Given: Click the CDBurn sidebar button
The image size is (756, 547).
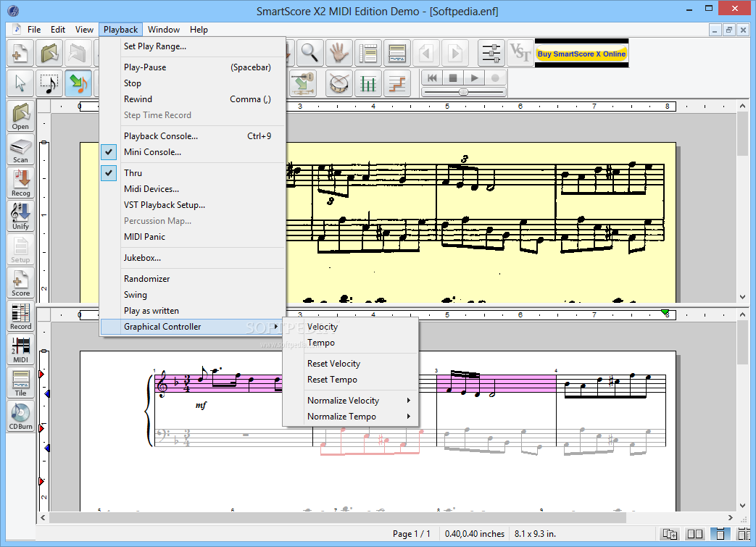Looking at the screenshot, I should click(x=21, y=415).
